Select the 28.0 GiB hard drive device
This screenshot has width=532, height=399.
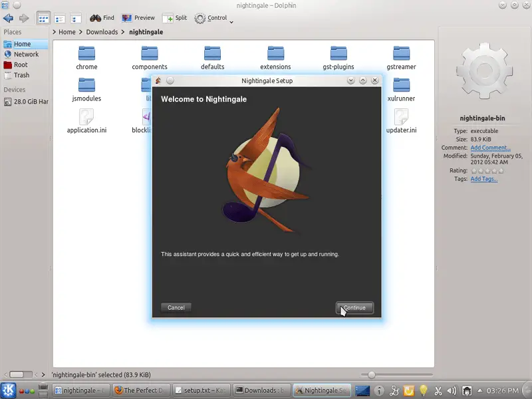(x=25, y=102)
